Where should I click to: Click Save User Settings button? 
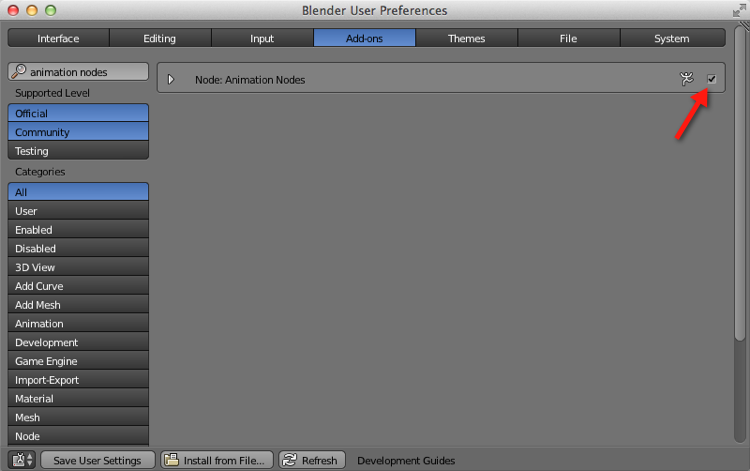coord(98,460)
